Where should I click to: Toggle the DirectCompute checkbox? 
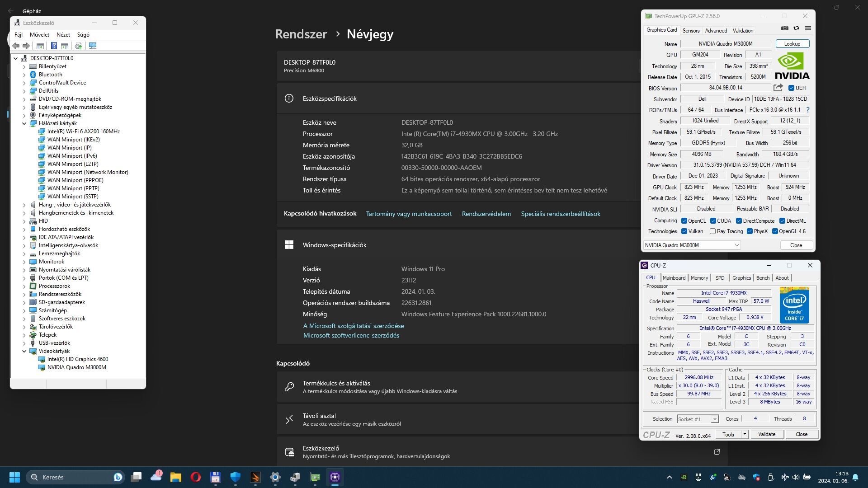coord(739,221)
